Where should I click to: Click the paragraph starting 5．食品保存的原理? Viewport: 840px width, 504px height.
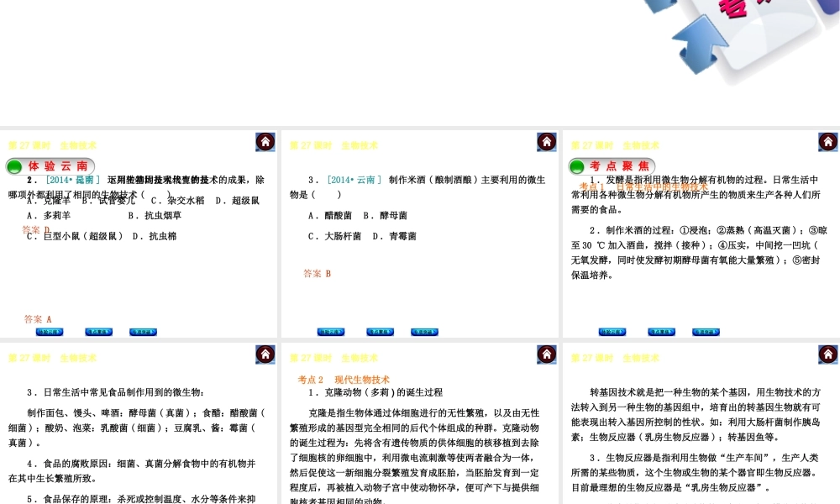tap(141, 499)
